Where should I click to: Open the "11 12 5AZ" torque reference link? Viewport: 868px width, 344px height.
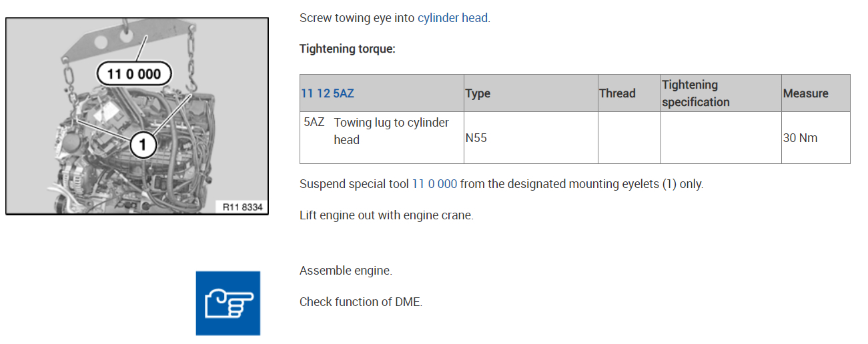[x=328, y=93]
